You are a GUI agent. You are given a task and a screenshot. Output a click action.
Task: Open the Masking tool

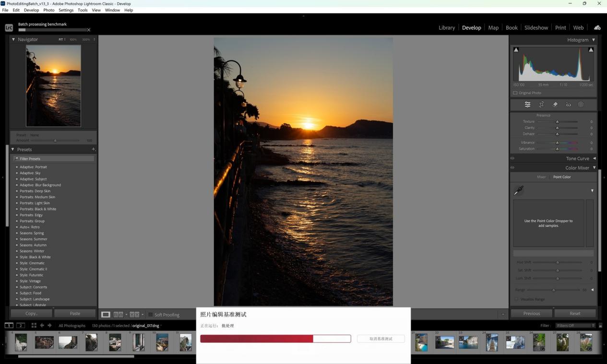[x=581, y=105]
